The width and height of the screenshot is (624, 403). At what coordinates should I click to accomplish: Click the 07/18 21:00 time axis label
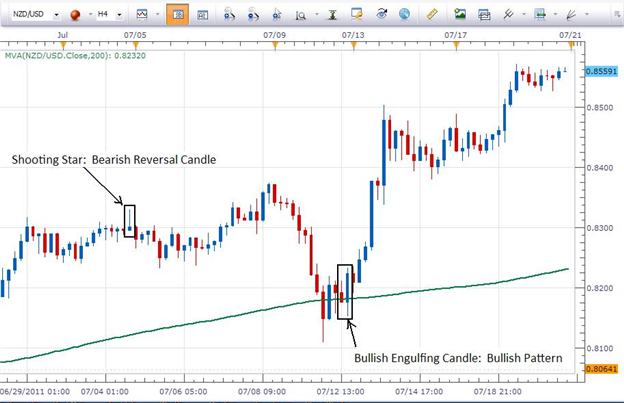click(x=497, y=391)
